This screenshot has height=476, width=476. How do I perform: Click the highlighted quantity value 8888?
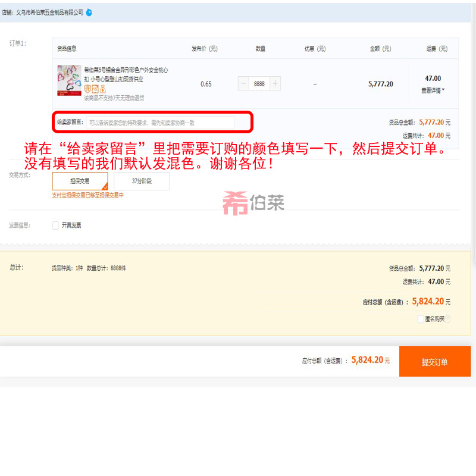point(259,83)
